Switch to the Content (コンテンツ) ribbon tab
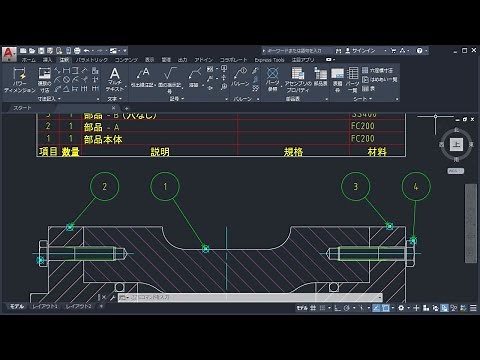This screenshot has width=480, height=360. (126, 60)
